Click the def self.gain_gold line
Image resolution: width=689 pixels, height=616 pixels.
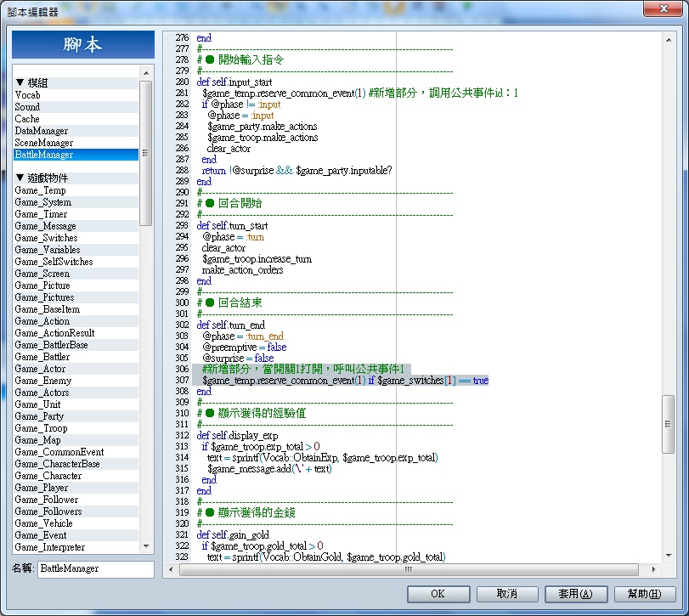coord(233,534)
